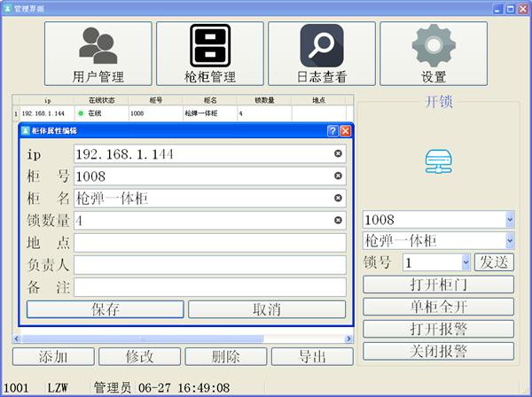Click the dialog help question mark button
532x397 pixels.
[x=332, y=130]
